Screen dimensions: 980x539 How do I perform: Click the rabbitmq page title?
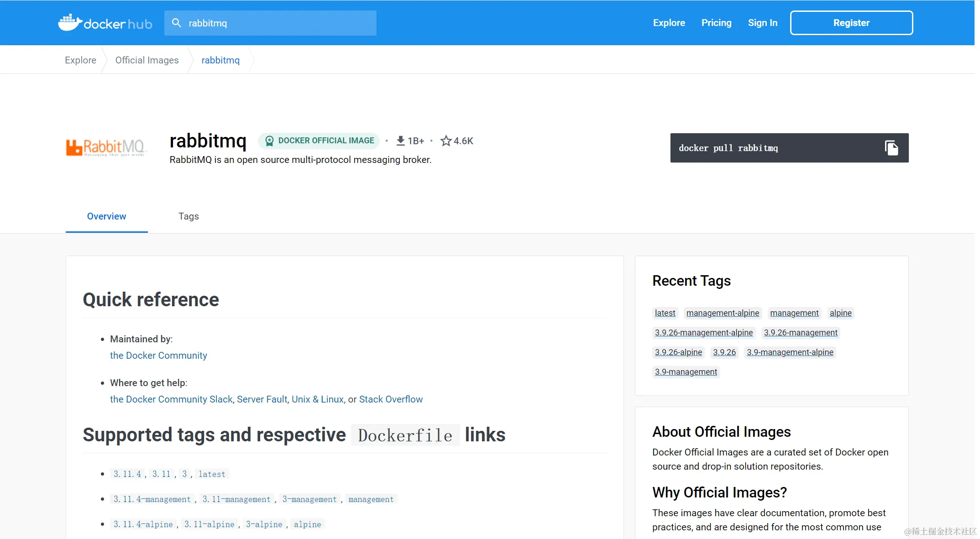pos(208,141)
